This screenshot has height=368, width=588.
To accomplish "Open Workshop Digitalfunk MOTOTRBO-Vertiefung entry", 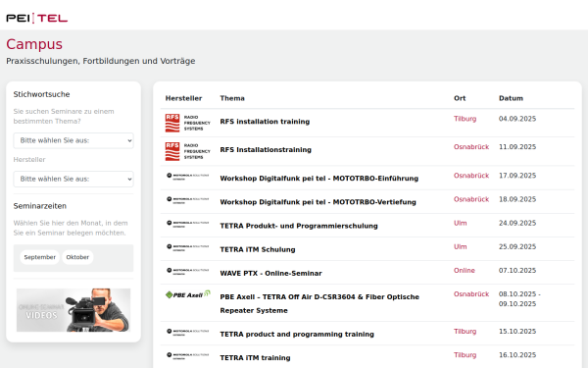I will pos(318,202).
